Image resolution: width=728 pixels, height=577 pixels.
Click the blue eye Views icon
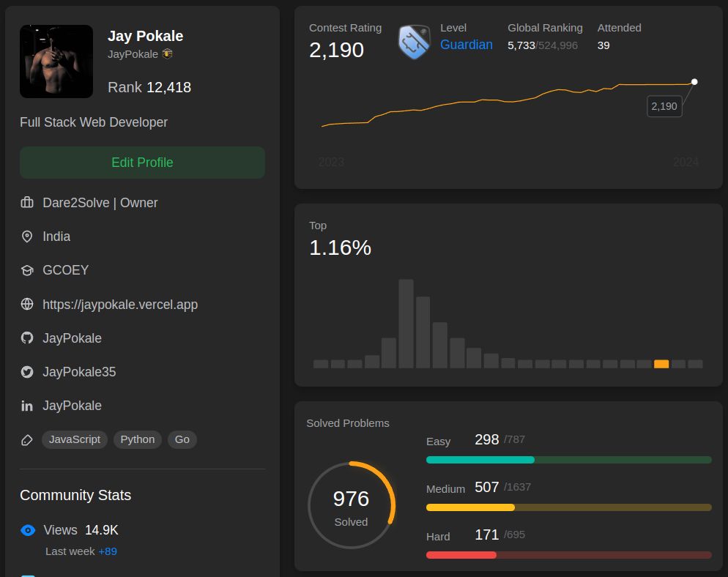click(28, 530)
